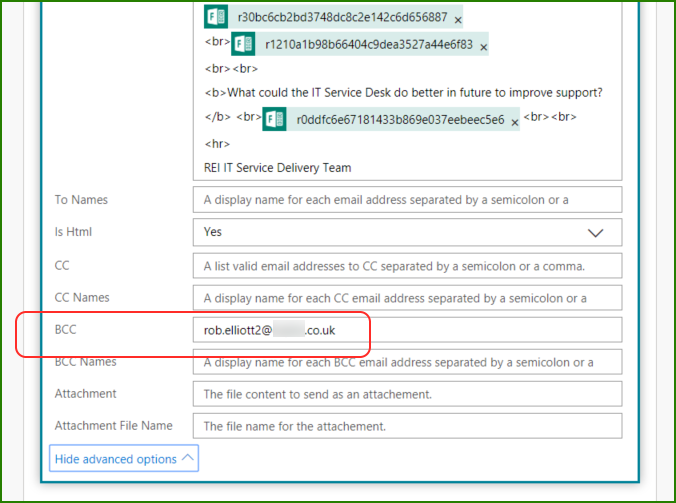676x503 pixels.
Task: Click the CC input field
Action: pyautogui.click(x=407, y=266)
